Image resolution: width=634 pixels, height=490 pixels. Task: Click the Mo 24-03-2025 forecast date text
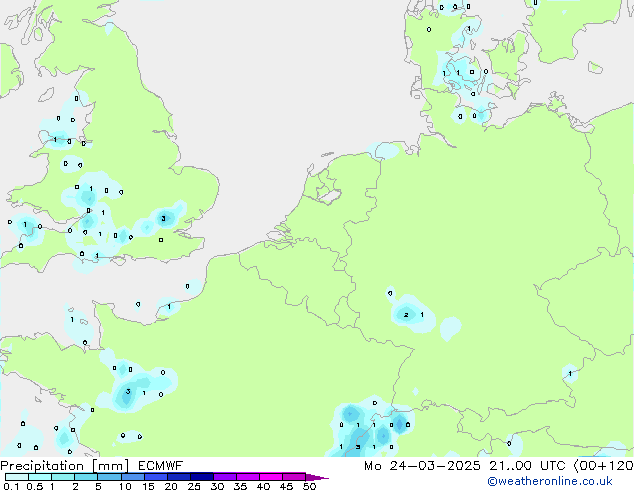click(411, 466)
